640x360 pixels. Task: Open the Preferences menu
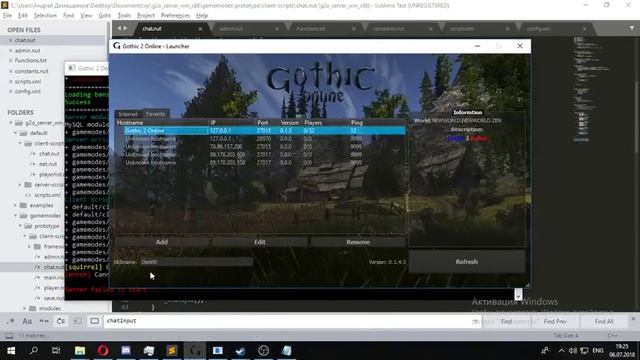coord(175,16)
